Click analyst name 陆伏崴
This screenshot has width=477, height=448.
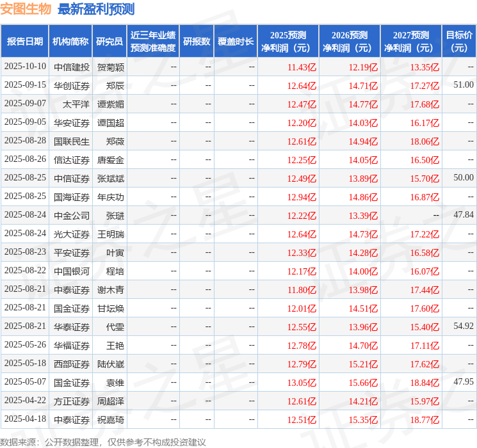(x=111, y=364)
